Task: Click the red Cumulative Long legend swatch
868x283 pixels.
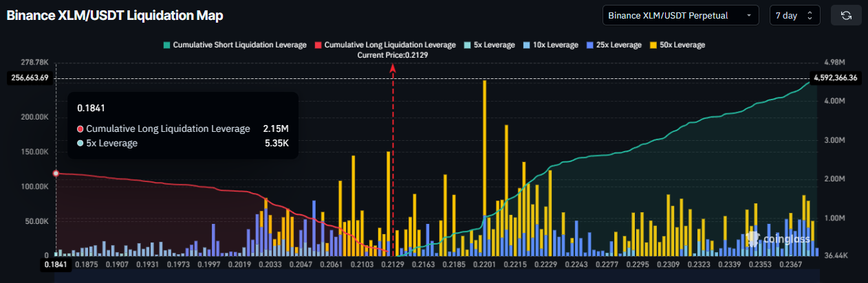Action: 317,45
